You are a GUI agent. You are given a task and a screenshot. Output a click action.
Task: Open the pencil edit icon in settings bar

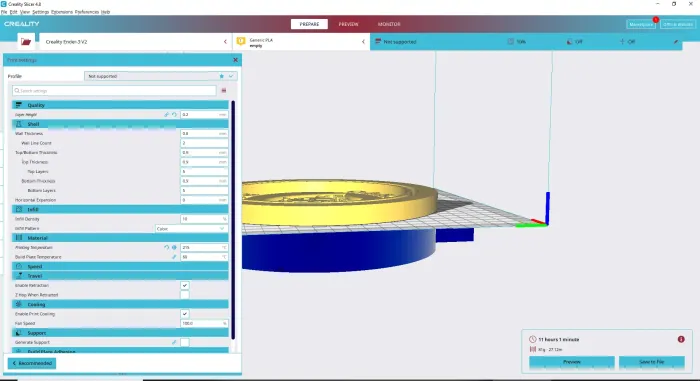tap(676, 42)
